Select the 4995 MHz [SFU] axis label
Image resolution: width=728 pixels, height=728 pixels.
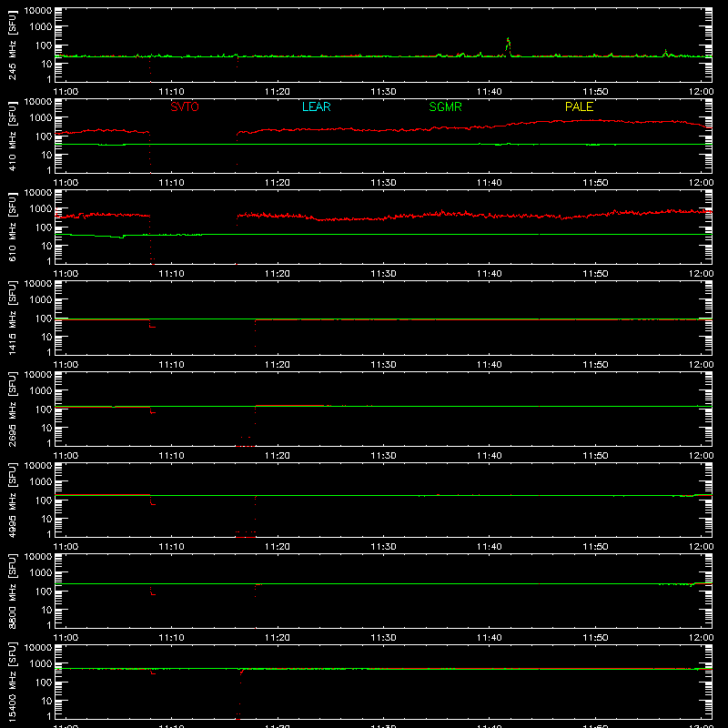coord(13,500)
